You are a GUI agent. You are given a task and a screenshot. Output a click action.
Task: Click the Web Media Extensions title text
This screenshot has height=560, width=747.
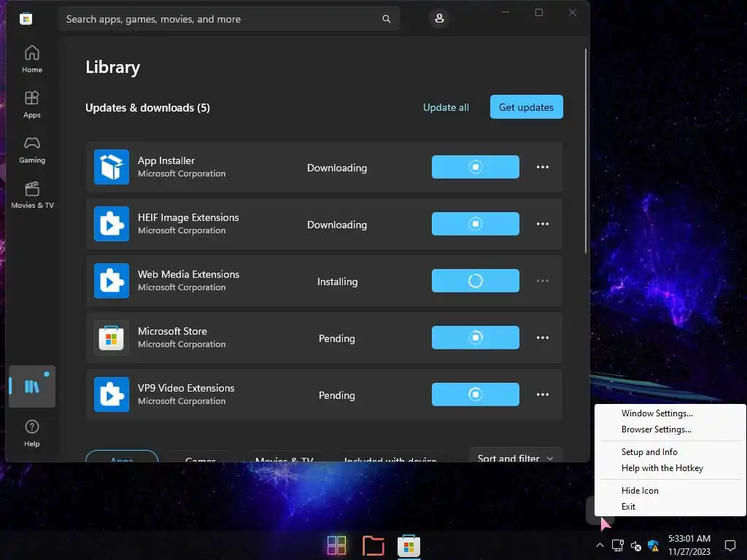tap(189, 274)
